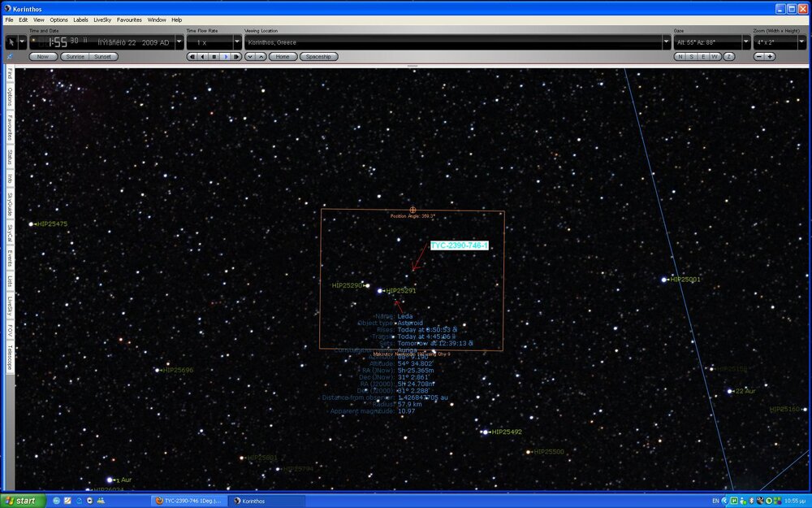The height and width of the screenshot is (508, 812).
Task: Click the pushpin icon below the File menu
Action: tap(10, 57)
